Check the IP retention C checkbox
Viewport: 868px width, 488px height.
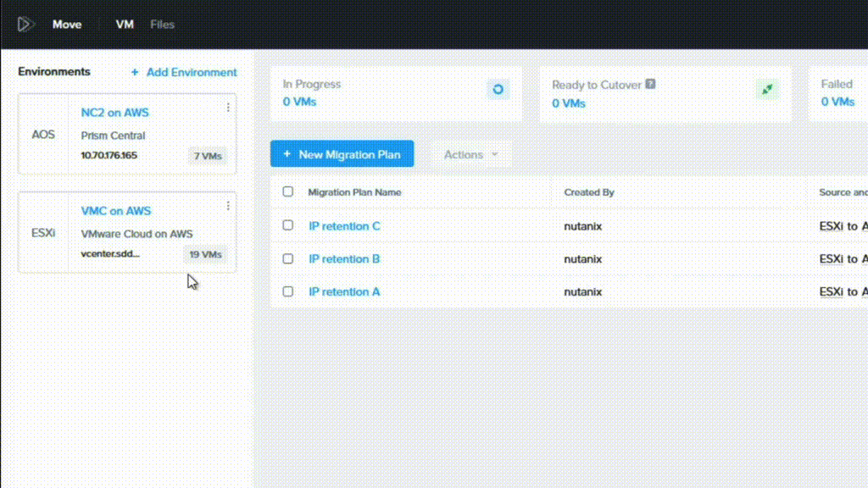(287, 225)
